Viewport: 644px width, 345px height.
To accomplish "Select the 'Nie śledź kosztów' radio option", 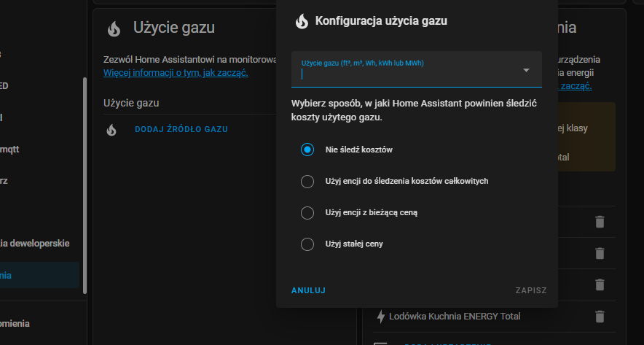I will click(x=307, y=150).
